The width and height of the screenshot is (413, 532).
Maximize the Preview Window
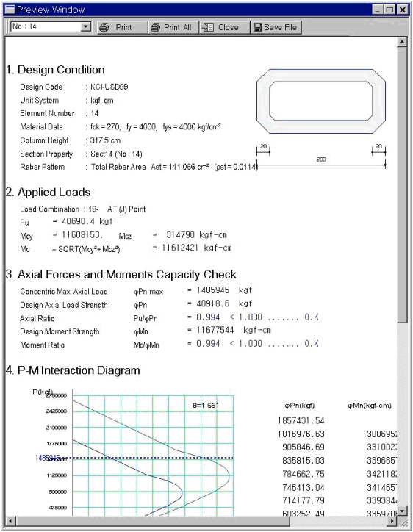click(390, 10)
